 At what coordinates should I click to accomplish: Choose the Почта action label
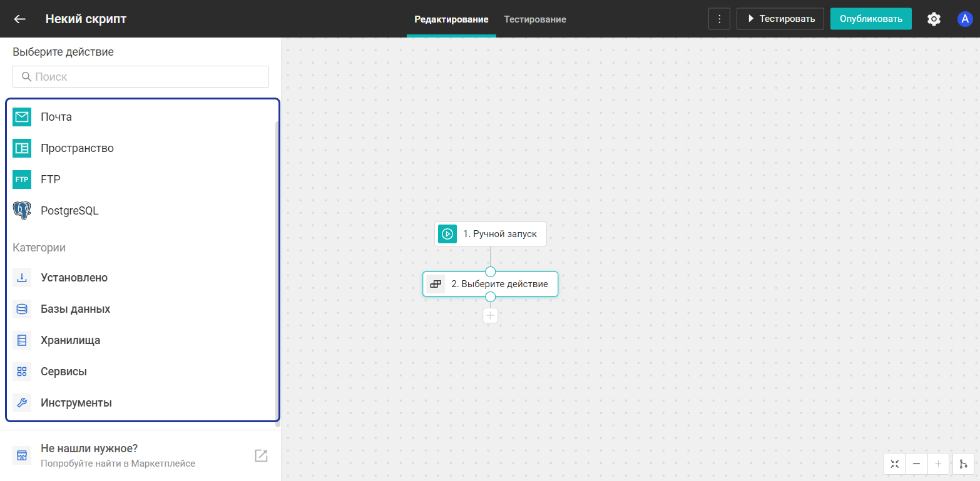pos(56,117)
